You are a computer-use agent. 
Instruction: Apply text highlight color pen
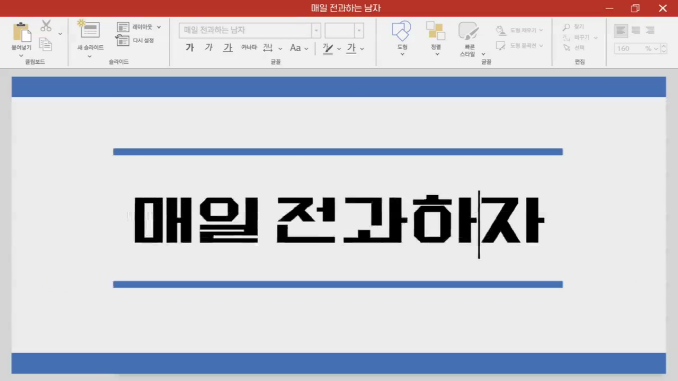[328, 48]
